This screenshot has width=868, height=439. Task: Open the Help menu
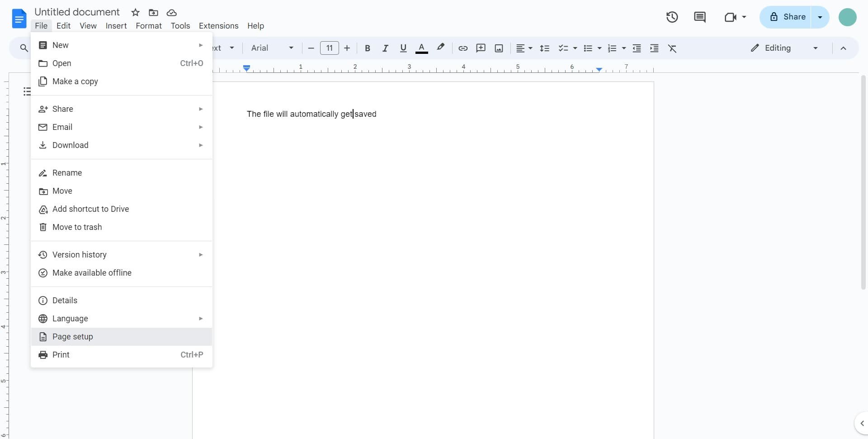pyautogui.click(x=256, y=26)
